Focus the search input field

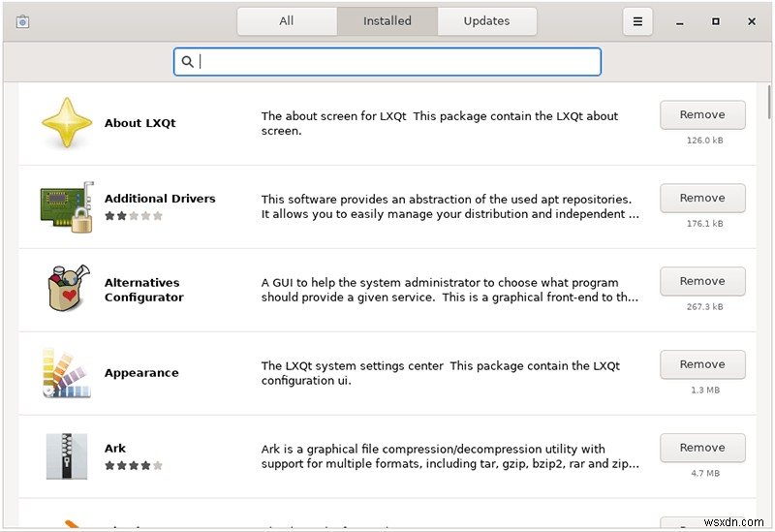pyautogui.click(x=387, y=62)
